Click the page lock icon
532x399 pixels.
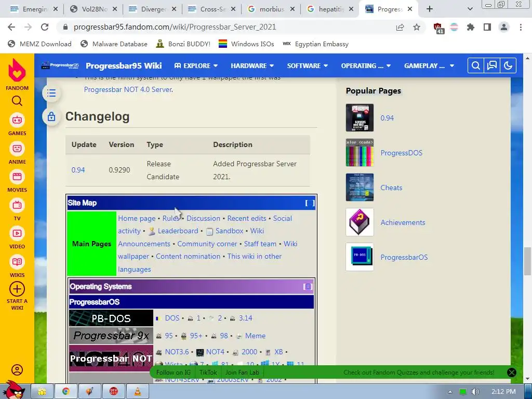pos(51,117)
